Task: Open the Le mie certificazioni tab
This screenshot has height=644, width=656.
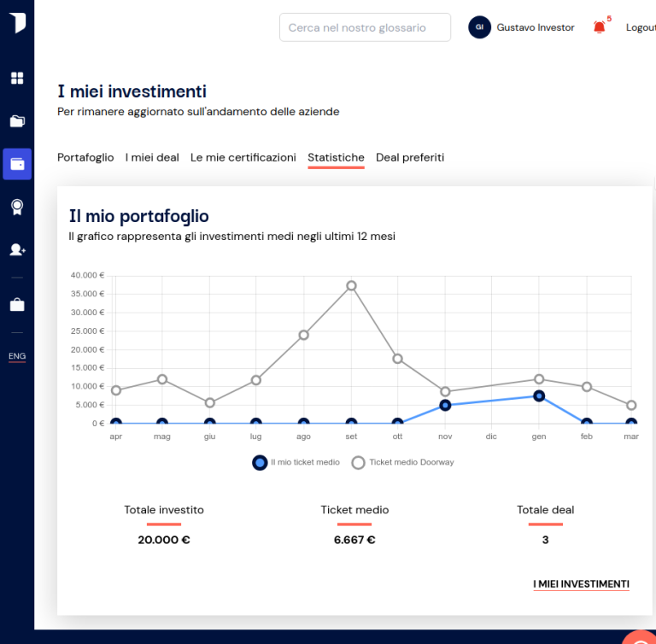Action: click(243, 158)
